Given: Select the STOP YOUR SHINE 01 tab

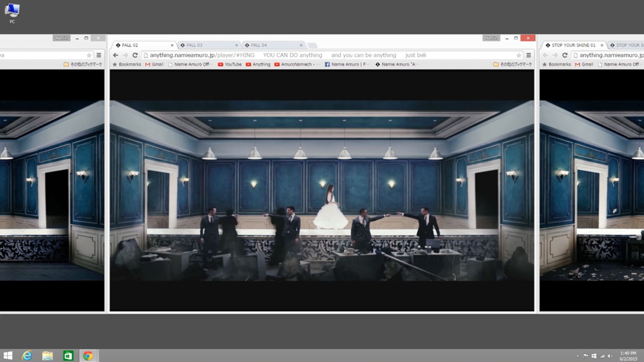Looking at the screenshot, I should click(x=573, y=45).
